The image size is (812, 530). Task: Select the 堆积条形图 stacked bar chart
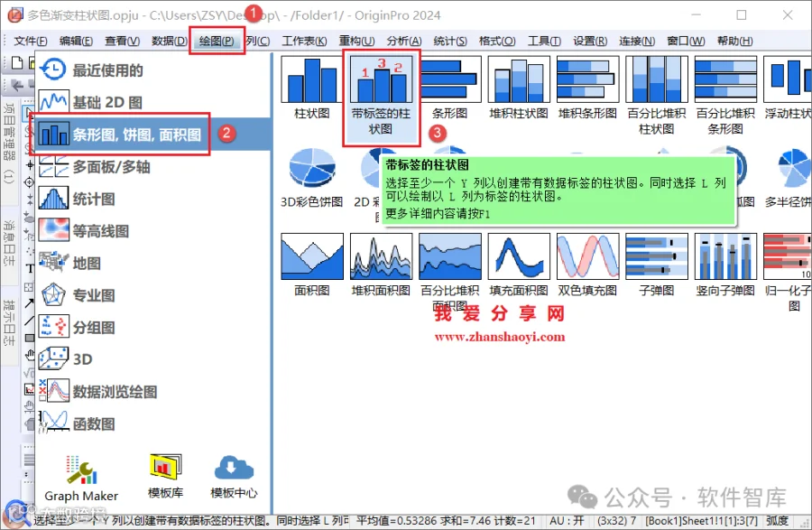click(x=587, y=88)
